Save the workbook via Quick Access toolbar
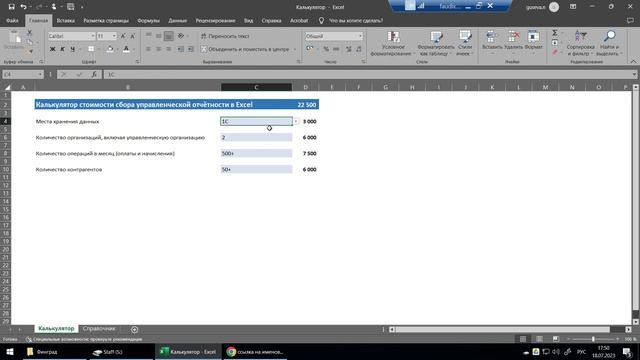The width and height of the screenshot is (640, 360). (x=11, y=7)
